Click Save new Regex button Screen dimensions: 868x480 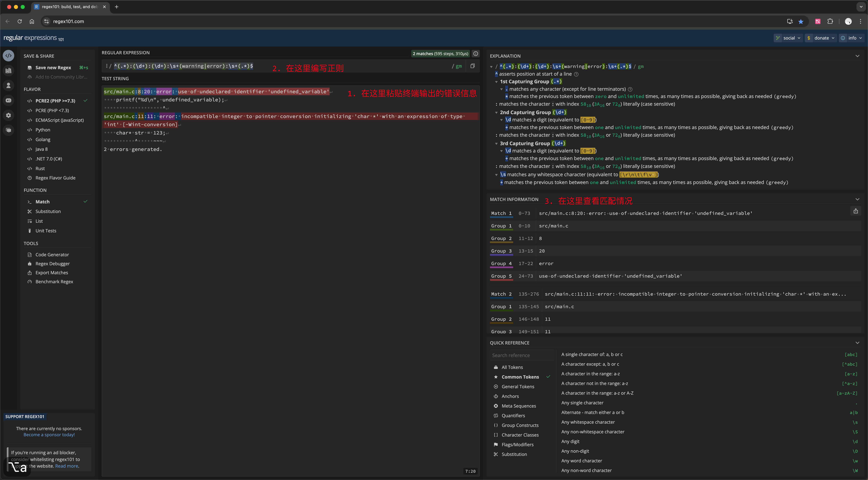point(53,68)
